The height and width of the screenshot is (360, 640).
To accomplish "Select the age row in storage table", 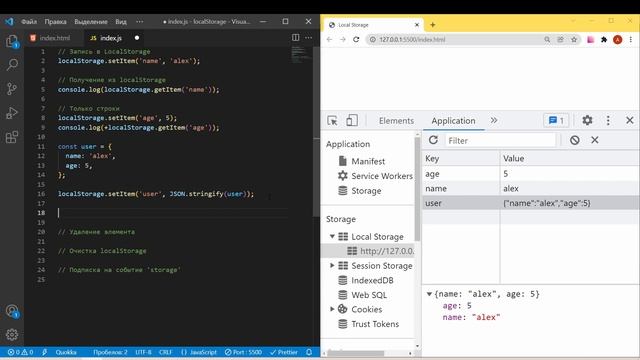I will tap(531, 174).
